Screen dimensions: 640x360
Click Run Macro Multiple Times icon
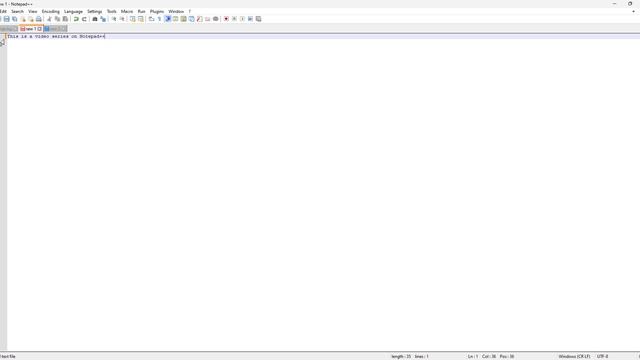(x=250, y=19)
